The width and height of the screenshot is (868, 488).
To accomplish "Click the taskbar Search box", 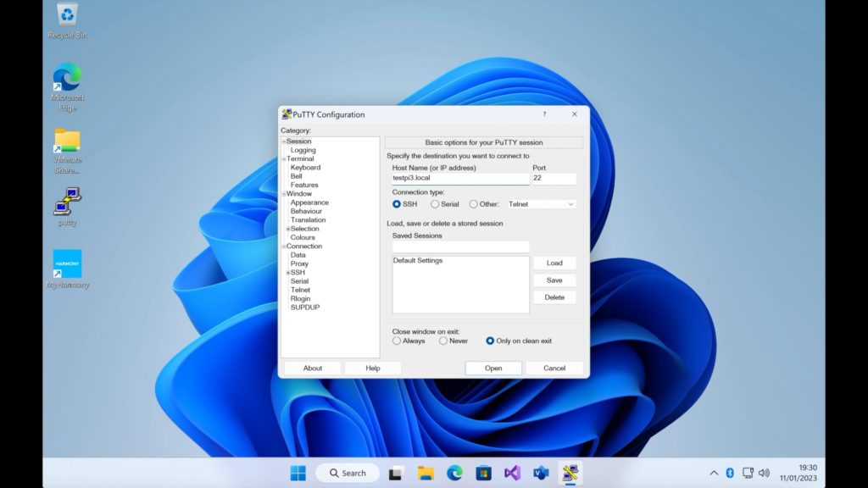I will point(348,473).
